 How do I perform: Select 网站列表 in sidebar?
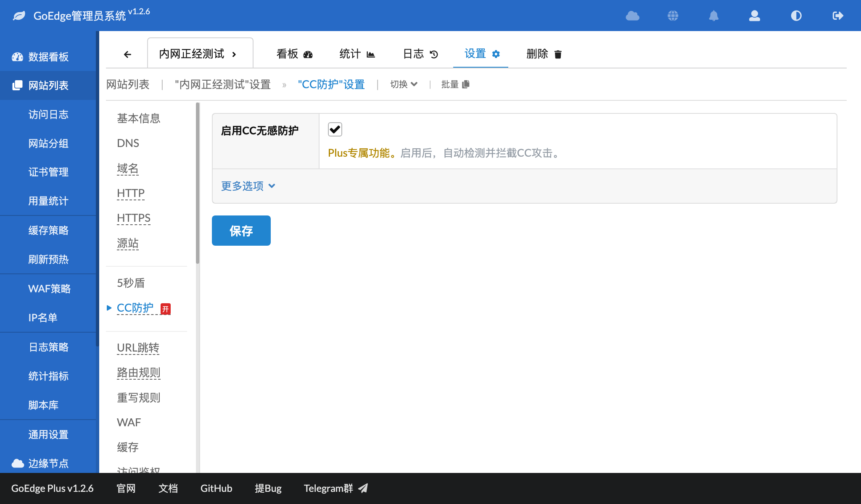click(48, 86)
